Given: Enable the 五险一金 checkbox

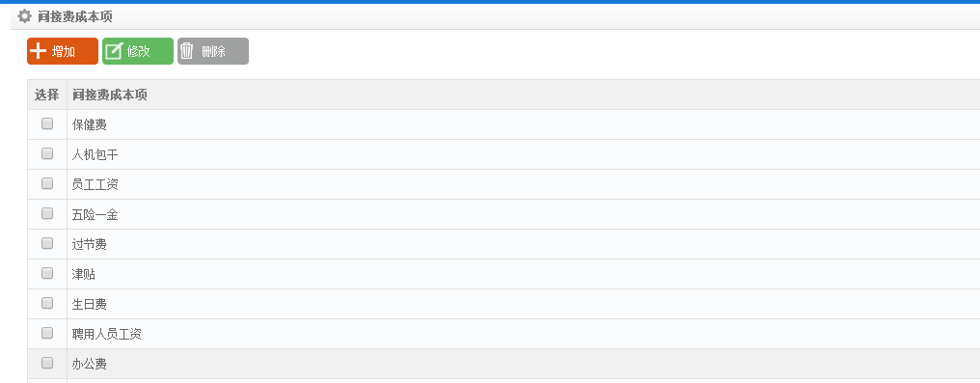Looking at the screenshot, I should pyautogui.click(x=47, y=213).
